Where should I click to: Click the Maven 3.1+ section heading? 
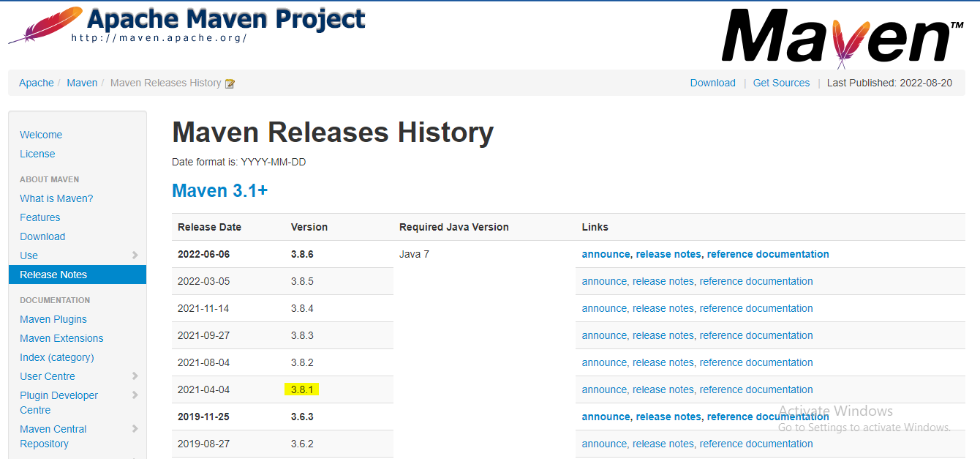(x=219, y=191)
